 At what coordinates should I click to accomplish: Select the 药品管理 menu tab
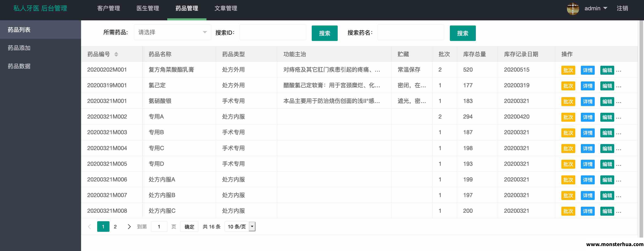(187, 8)
